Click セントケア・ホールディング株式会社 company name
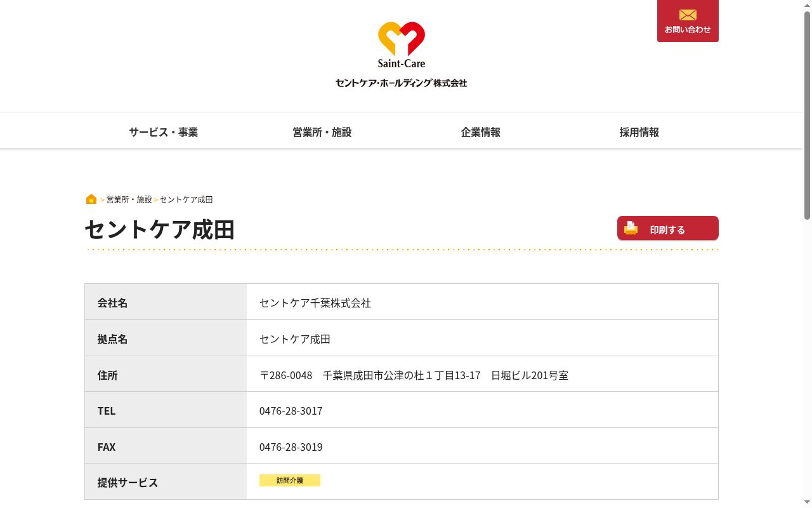Screen dimensions: 812x508 [x=402, y=83]
